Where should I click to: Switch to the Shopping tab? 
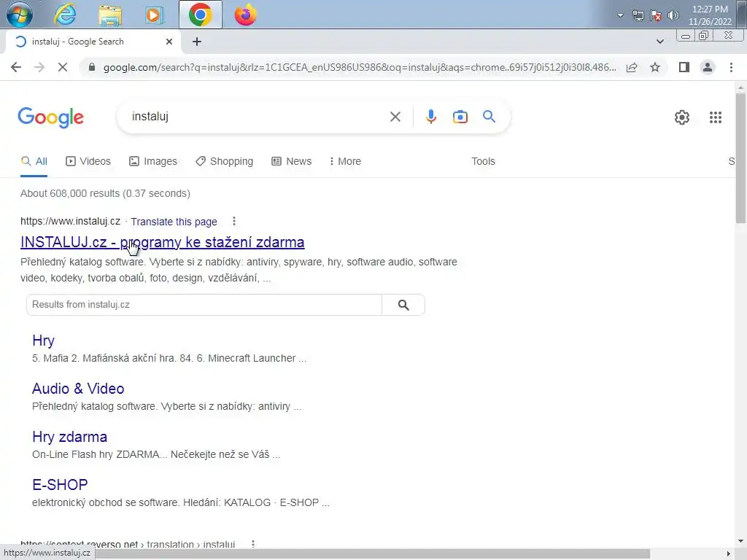click(x=225, y=161)
